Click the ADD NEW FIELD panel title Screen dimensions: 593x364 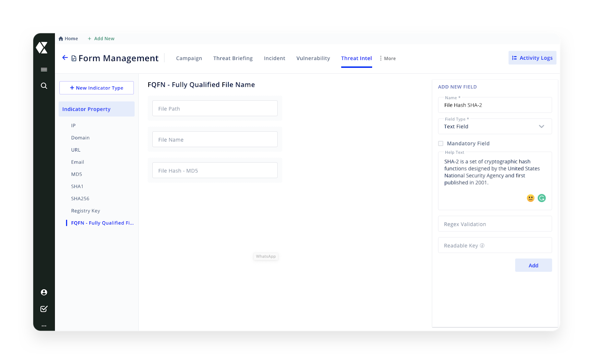point(457,87)
